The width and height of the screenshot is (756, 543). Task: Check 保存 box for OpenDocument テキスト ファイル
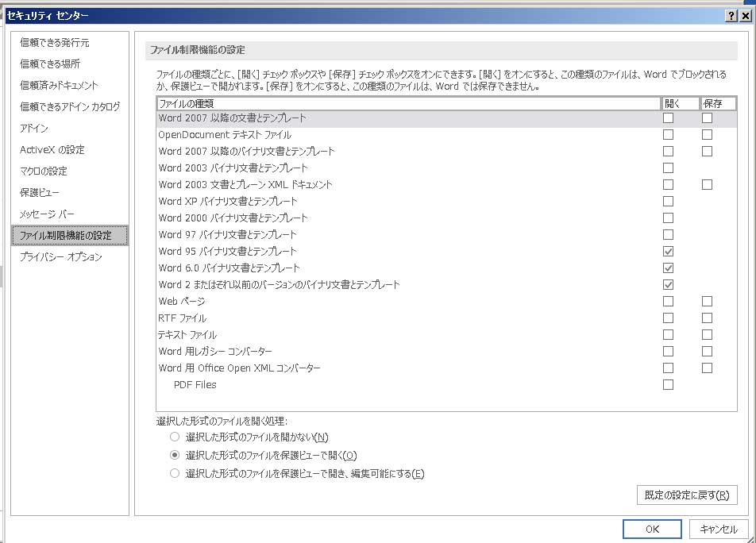point(707,135)
